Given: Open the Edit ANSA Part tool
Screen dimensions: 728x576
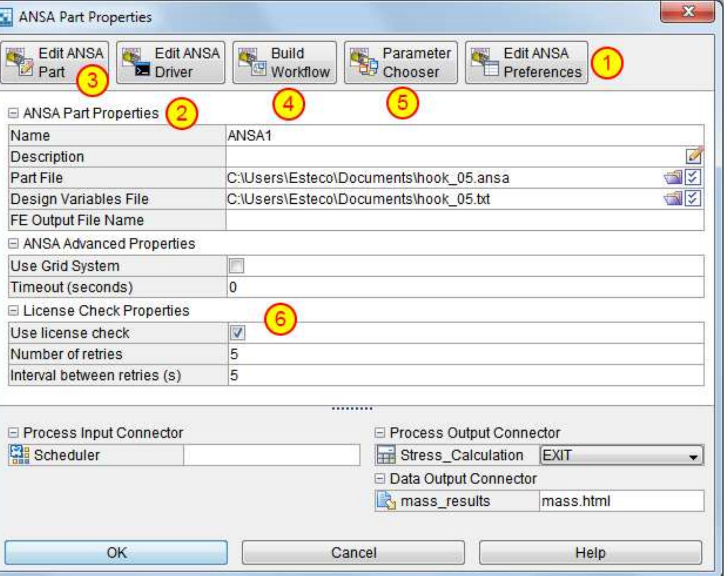Looking at the screenshot, I should [x=54, y=62].
